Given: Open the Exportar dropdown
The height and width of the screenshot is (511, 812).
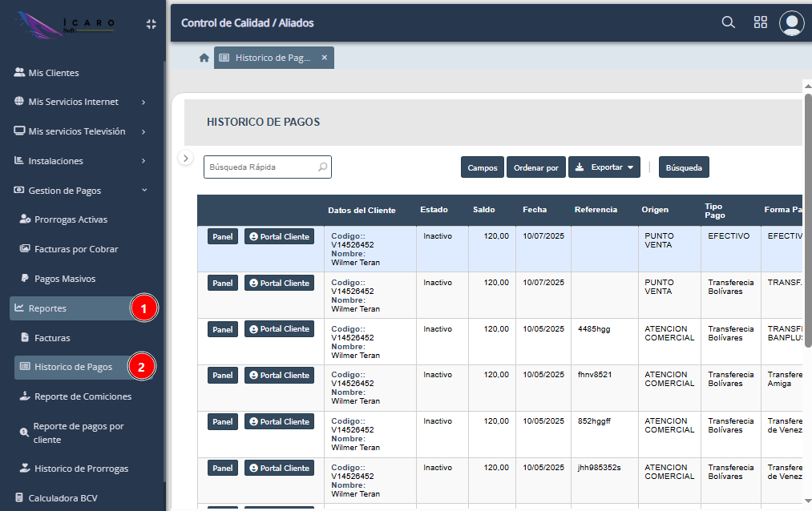Looking at the screenshot, I should click(x=604, y=167).
